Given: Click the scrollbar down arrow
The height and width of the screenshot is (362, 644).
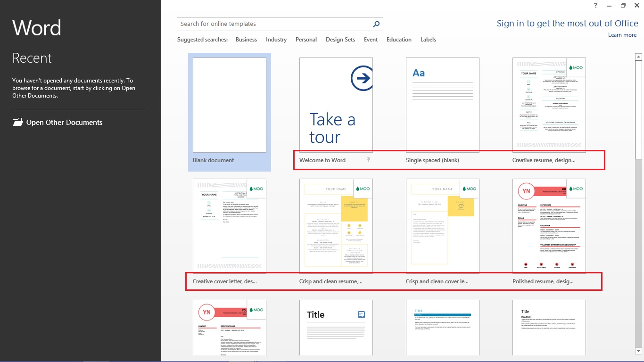Looking at the screenshot, I should 639,351.
